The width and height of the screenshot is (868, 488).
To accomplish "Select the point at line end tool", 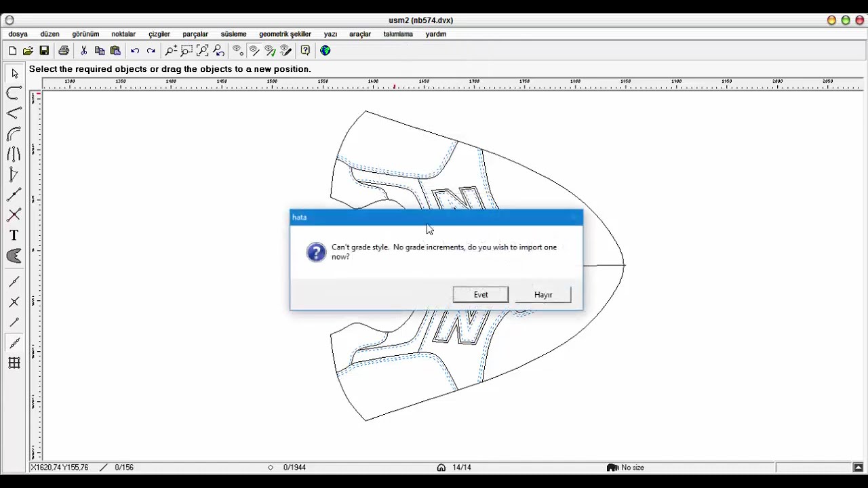I will (x=14, y=323).
